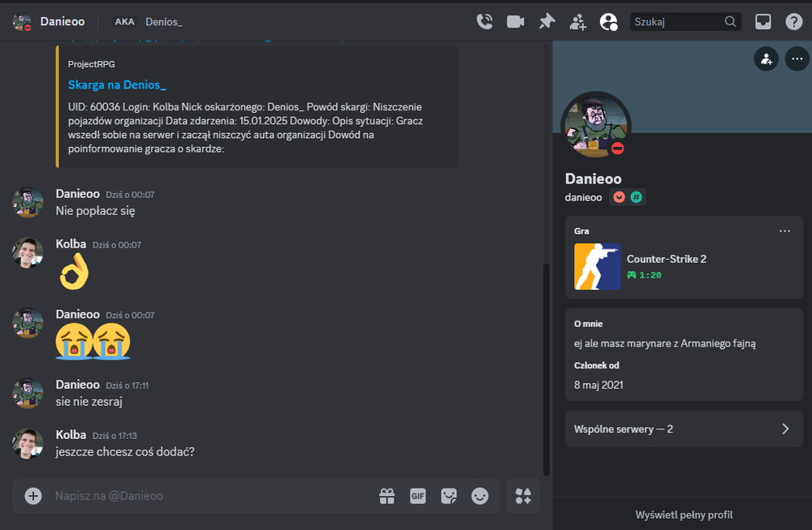Image resolution: width=812 pixels, height=530 pixels.
Task: Click the 1:20 elapsed play time
Action: pyautogui.click(x=650, y=275)
